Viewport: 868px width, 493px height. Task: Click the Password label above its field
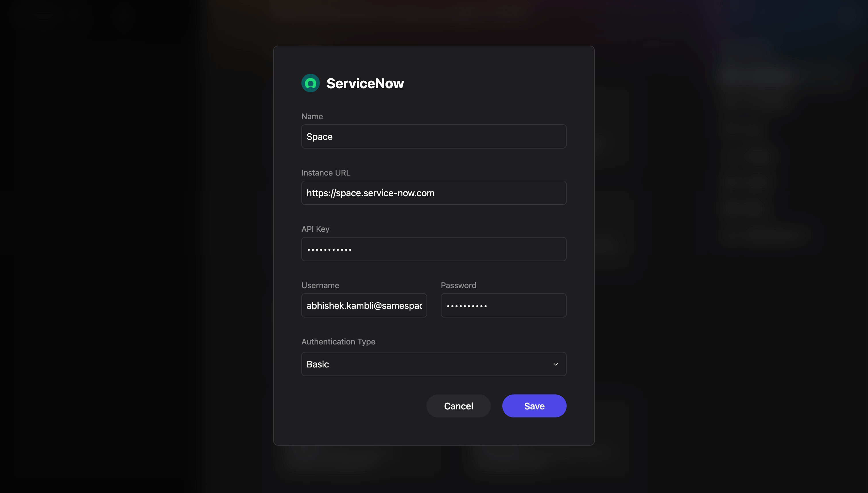tap(458, 285)
